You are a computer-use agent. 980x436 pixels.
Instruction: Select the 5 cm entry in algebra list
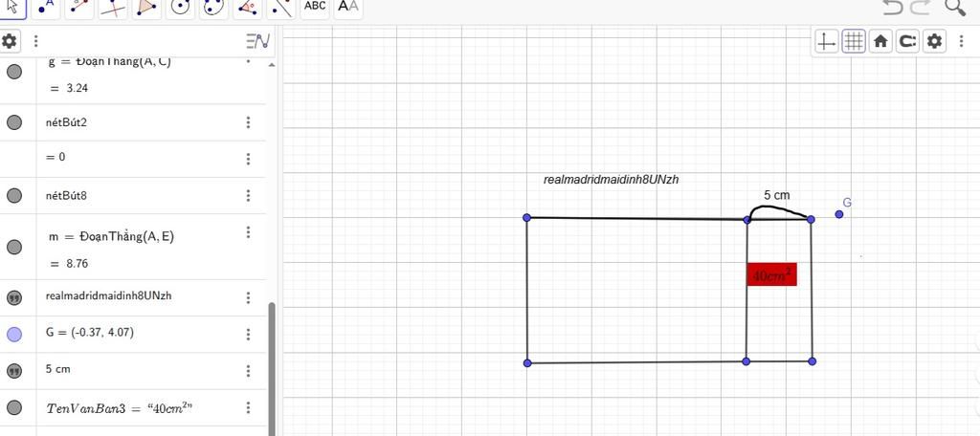click(58, 369)
